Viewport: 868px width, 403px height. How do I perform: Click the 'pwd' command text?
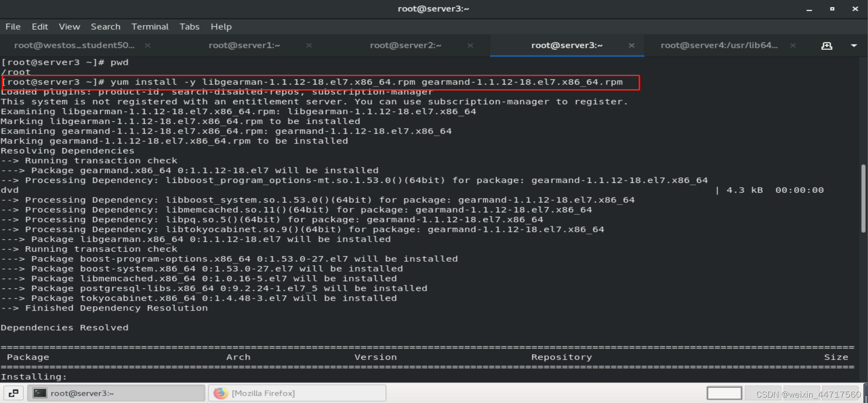point(119,62)
